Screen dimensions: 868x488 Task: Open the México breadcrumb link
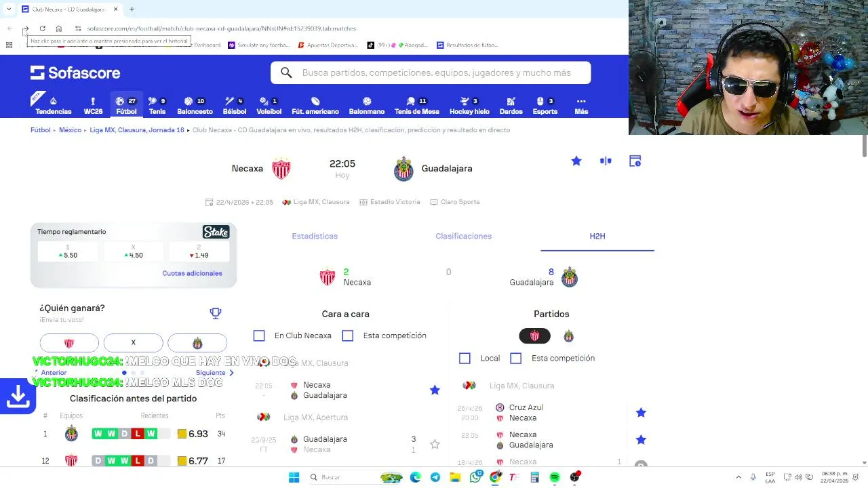[x=70, y=130]
